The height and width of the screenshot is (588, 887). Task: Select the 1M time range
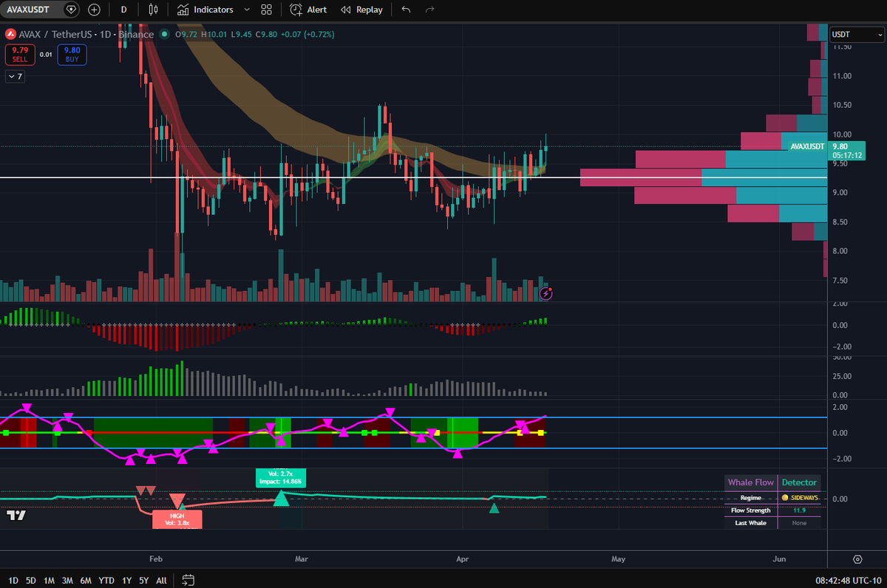[49, 580]
